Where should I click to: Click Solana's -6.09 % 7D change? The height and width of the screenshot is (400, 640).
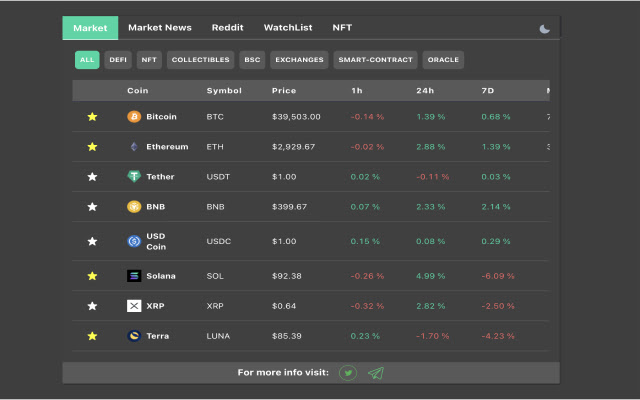pos(498,276)
